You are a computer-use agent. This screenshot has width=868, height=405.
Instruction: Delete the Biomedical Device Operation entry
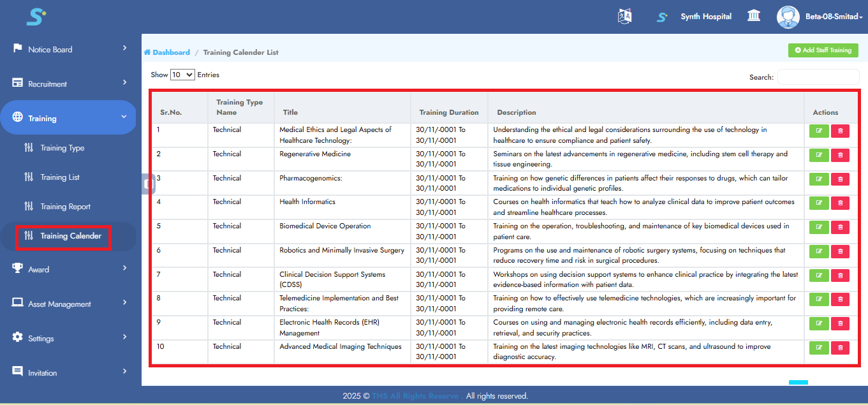(840, 227)
